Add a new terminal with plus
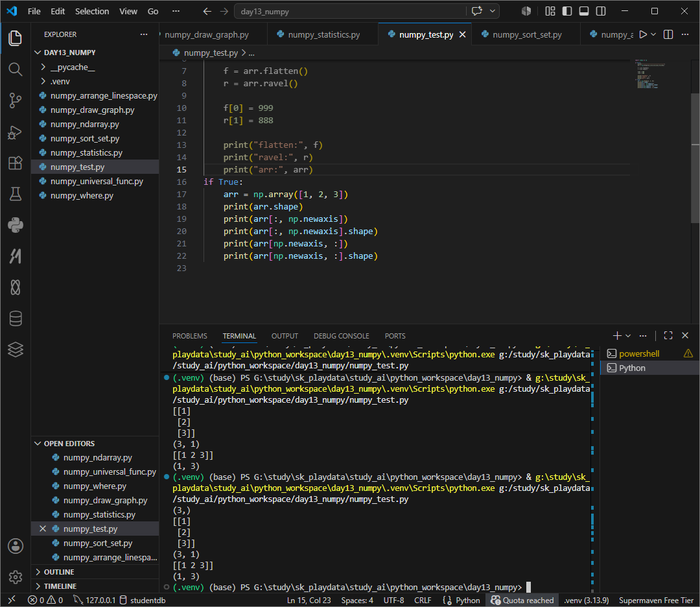This screenshot has height=607, width=700. coord(617,335)
